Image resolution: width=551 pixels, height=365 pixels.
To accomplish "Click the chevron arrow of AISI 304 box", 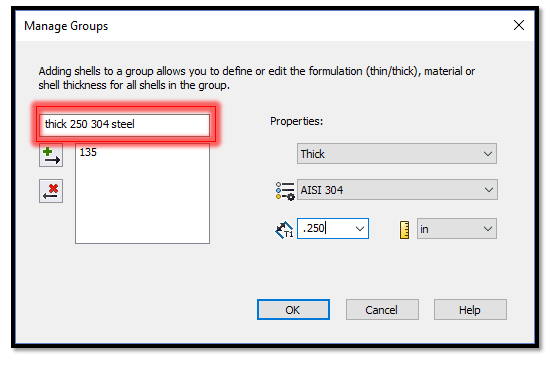I will [488, 190].
